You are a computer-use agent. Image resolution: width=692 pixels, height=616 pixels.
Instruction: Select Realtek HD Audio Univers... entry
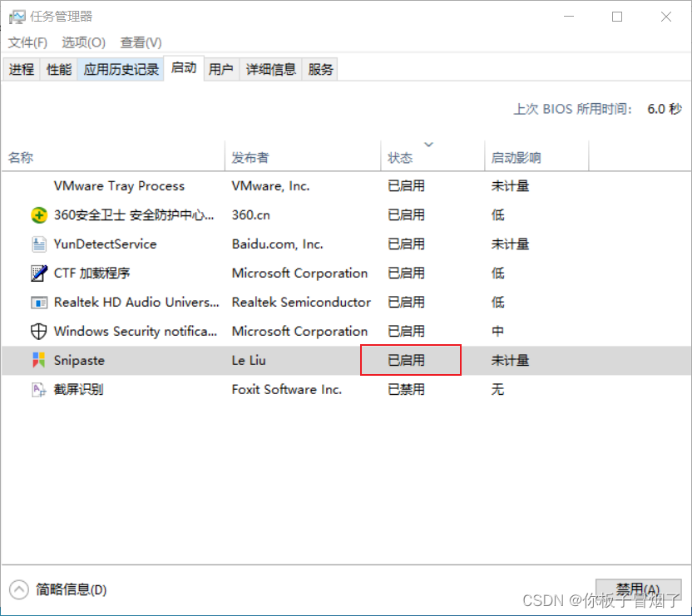coord(136,303)
